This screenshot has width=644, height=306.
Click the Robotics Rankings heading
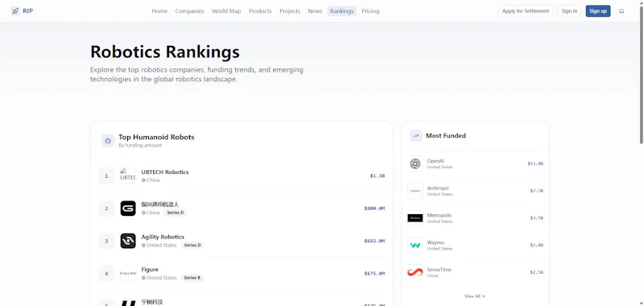(x=165, y=52)
